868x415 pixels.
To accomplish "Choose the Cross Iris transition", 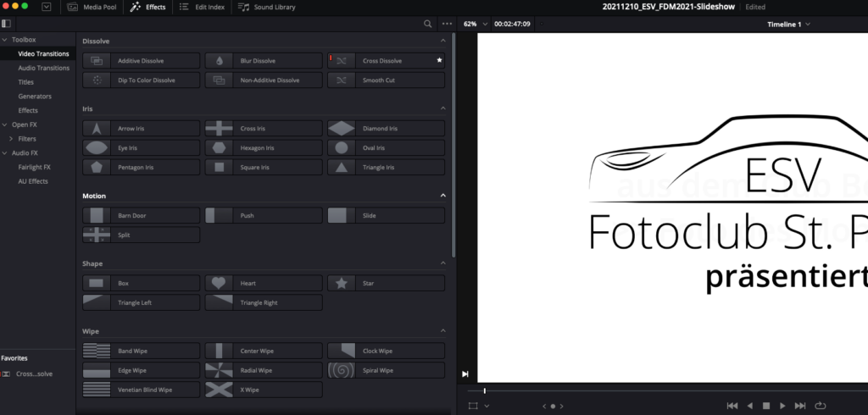I will coord(264,129).
